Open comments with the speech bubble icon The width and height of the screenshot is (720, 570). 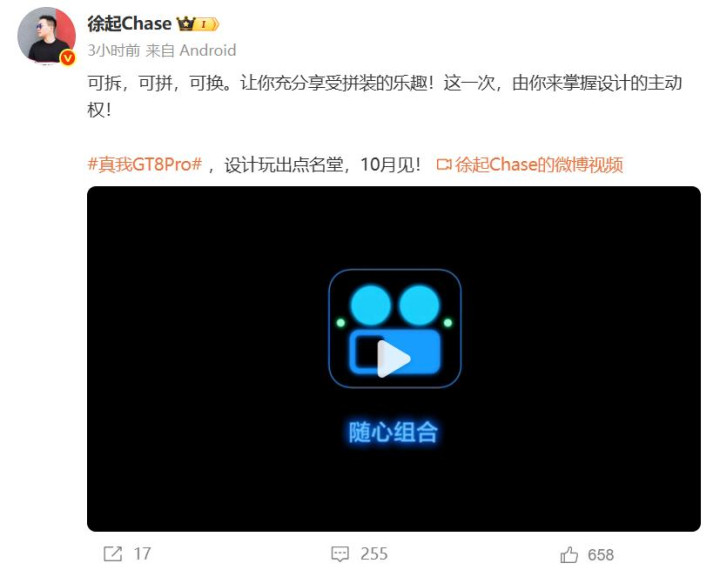click(x=340, y=554)
